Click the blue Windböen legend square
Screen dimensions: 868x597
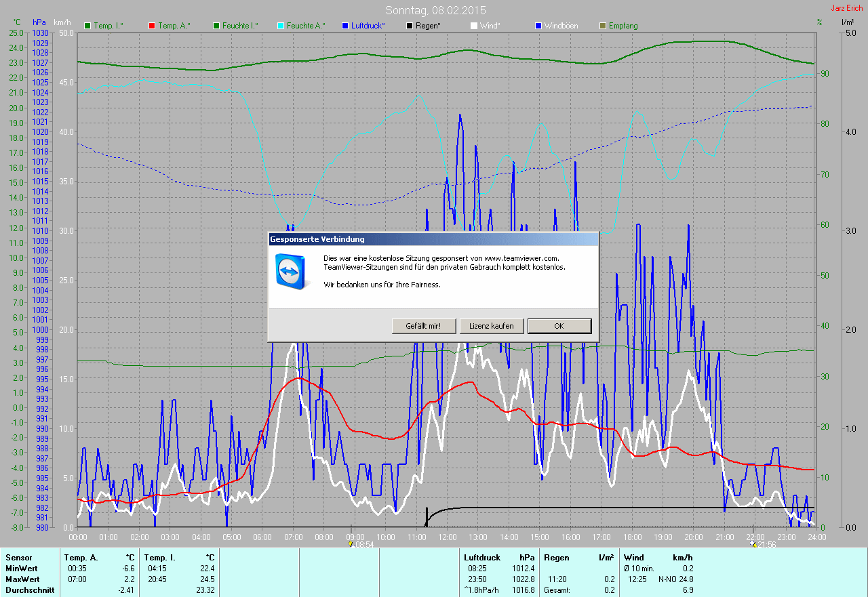[x=538, y=26]
